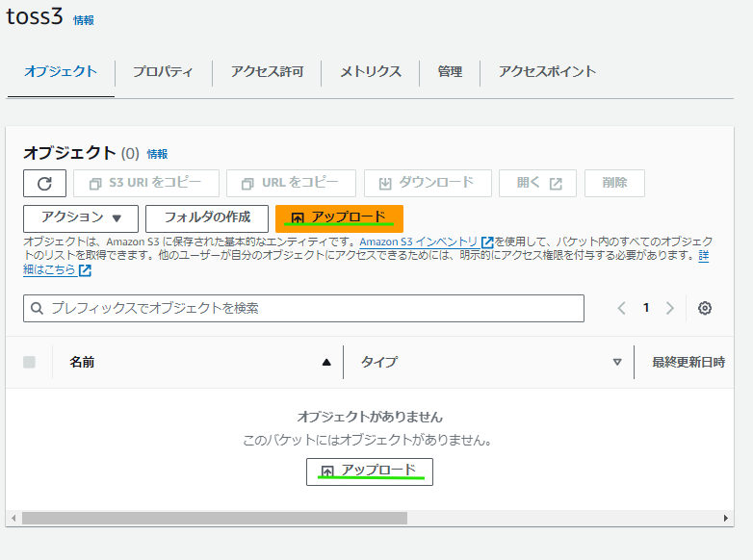Screen dimensions: 753x560
Task: Click the scrollbar left arrow
Action: 13,519
